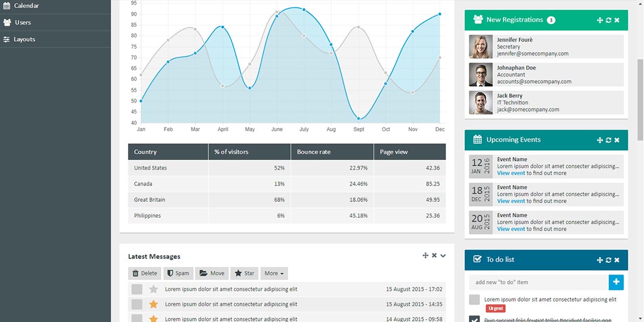This screenshot has width=644, height=322.
Task: Refresh the New Registrations panel
Action: pos(608,20)
